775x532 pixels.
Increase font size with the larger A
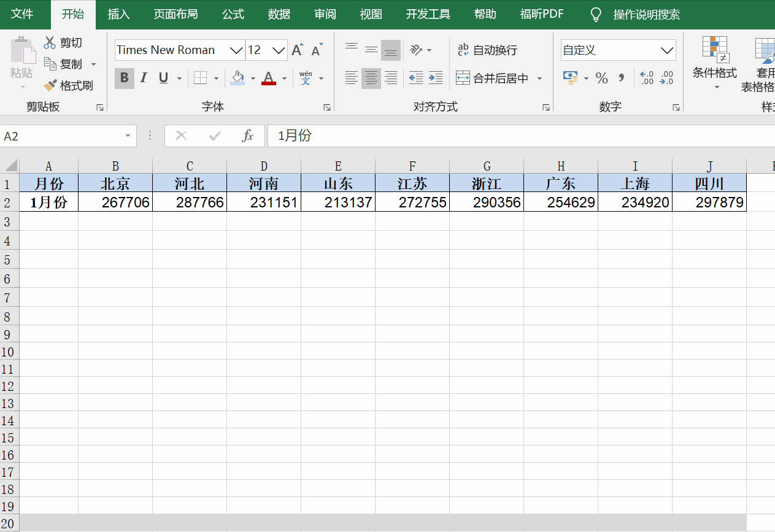[x=298, y=50]
